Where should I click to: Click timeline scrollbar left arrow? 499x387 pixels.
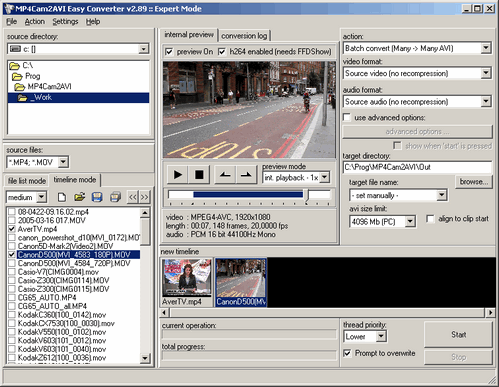coord(165,313)
